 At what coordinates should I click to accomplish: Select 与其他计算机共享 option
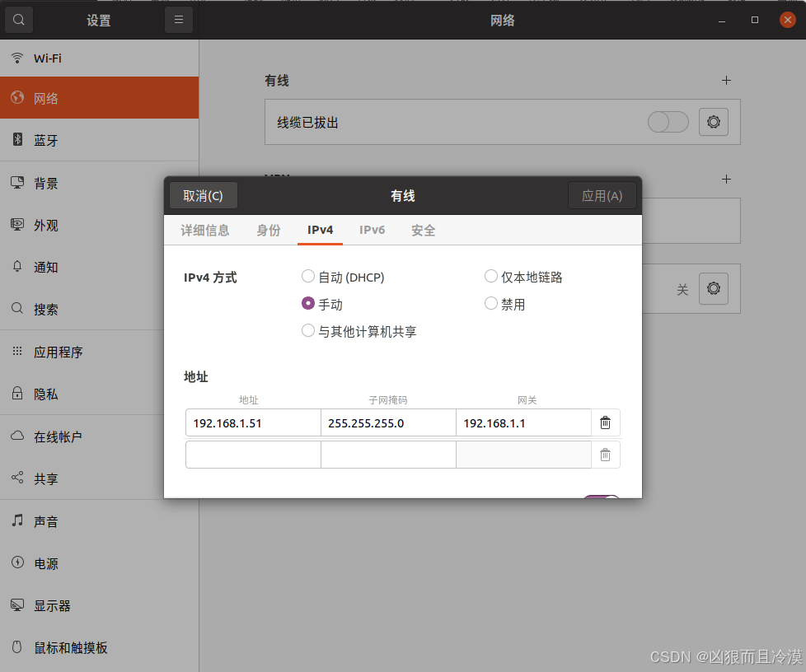pyautogui.click(x=358, y=331)
